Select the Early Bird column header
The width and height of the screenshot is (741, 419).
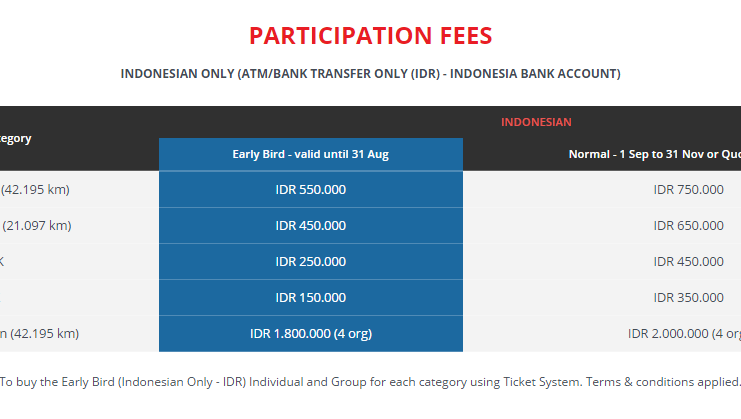pyautogui.click(x=310, y=154)
